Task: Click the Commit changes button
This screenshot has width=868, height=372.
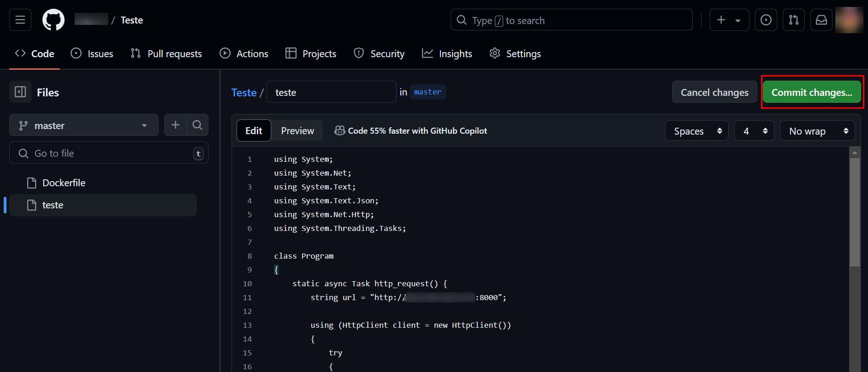Action: 812,92
